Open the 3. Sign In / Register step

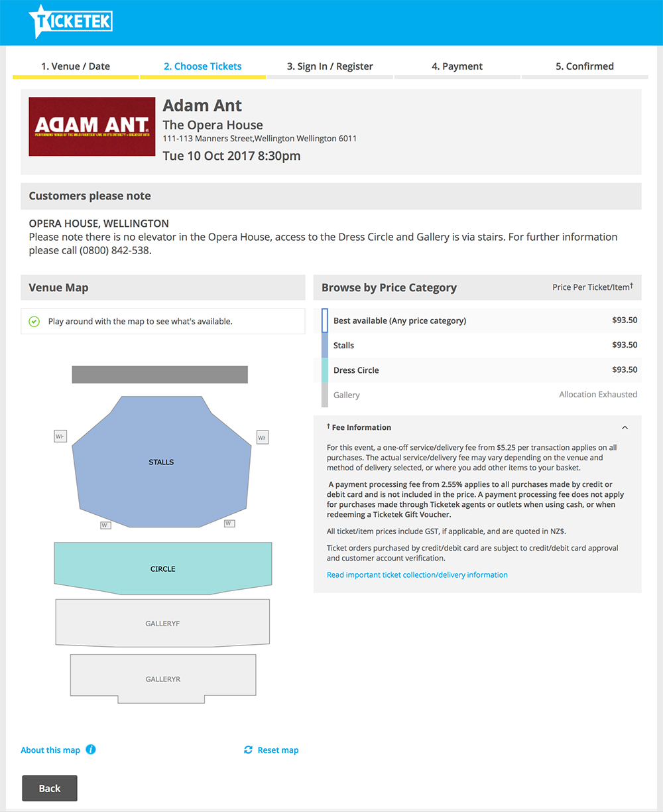pos(330,66)
